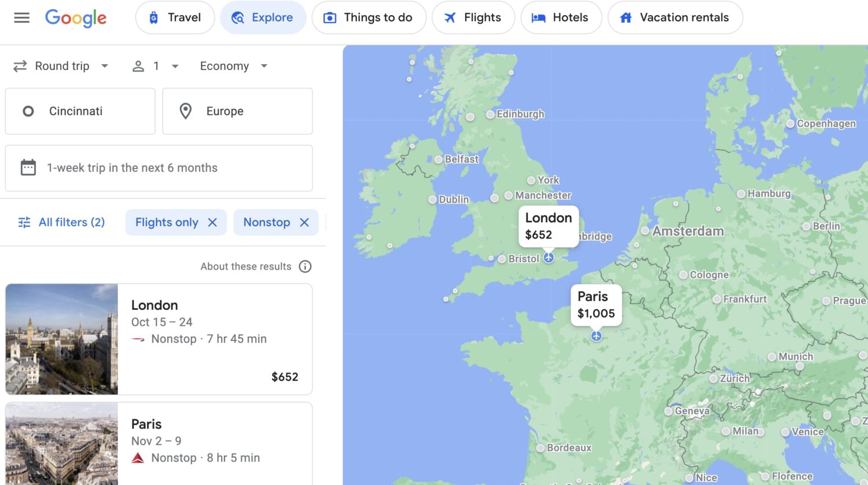
Task: Click the filter sliders icon before All filters
Action: [x=24, y=222]
